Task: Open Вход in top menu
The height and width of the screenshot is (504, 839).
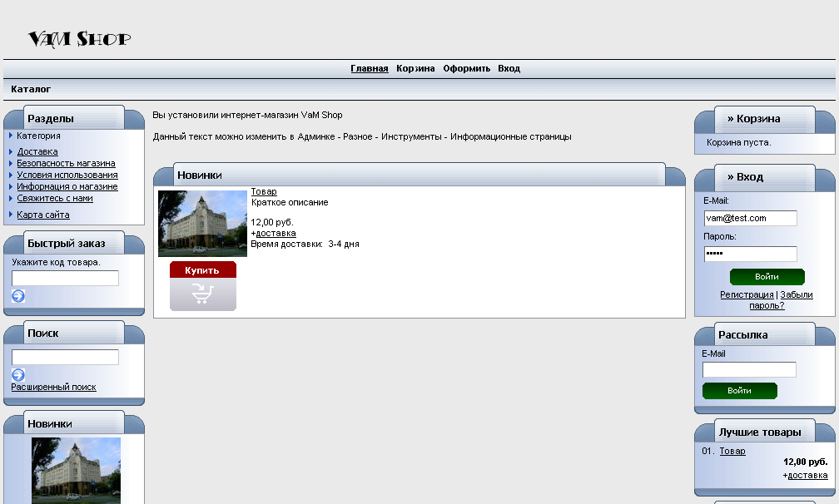Action: pyautogui.click(x=509, y=68)
